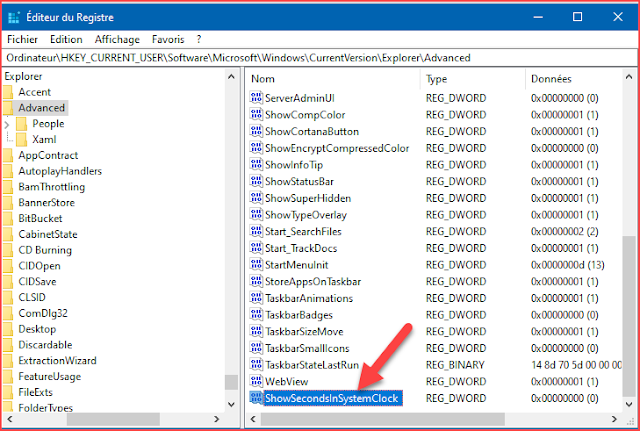Click the Start_TrackDocs value icon
The image size is (640, 431).
[256, 248]
